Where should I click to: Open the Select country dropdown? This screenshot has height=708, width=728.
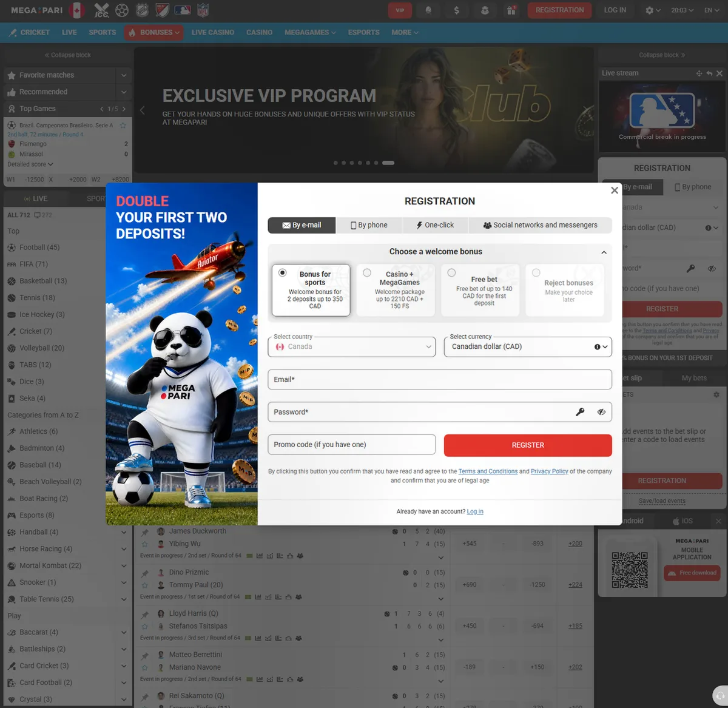pos(352,347)
